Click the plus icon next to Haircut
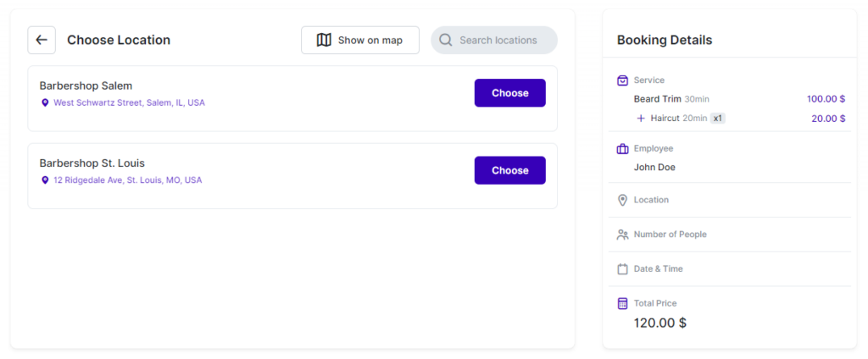The image size is (868, 359). 641,119
